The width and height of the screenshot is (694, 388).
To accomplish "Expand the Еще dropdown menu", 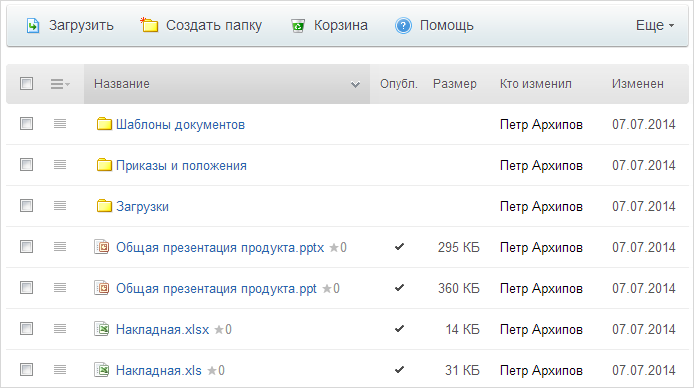I will 655,25.
